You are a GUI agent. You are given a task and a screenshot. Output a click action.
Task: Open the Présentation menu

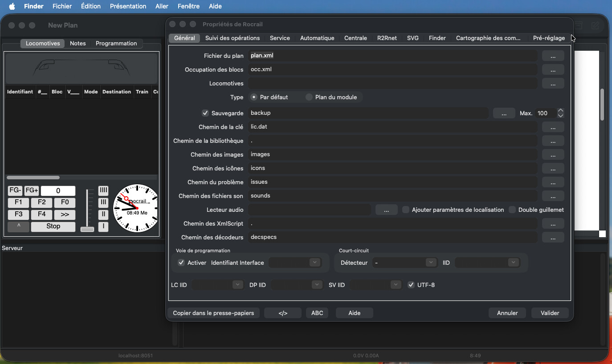[x=128, y=6]
